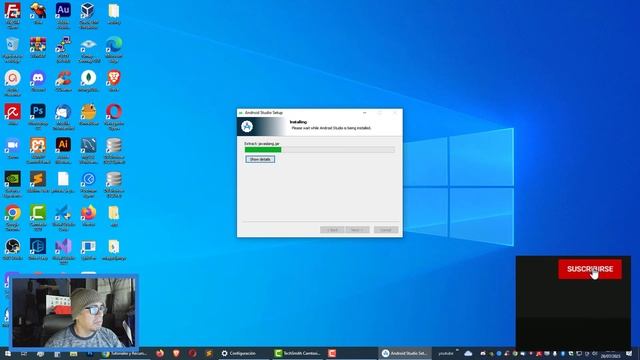Open the OBS Studio desktop shortcut
This screenshot has height=360, width=640.
(12, 247)
